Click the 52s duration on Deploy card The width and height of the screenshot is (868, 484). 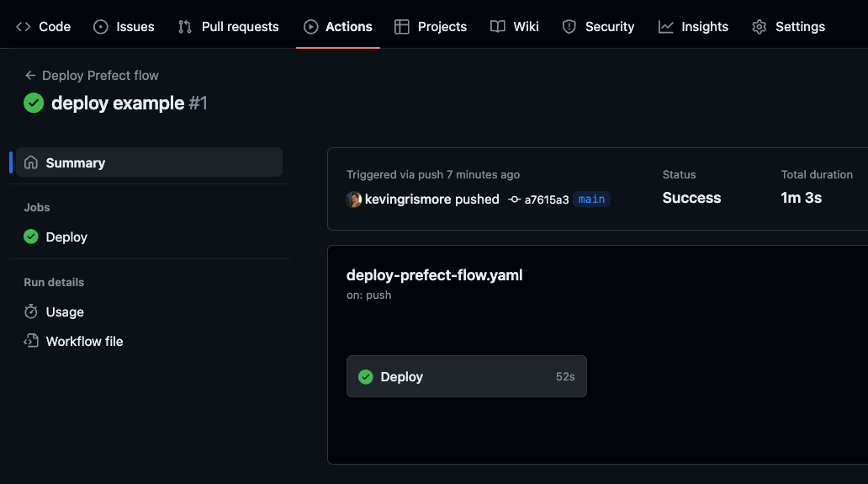pos(565,376)
